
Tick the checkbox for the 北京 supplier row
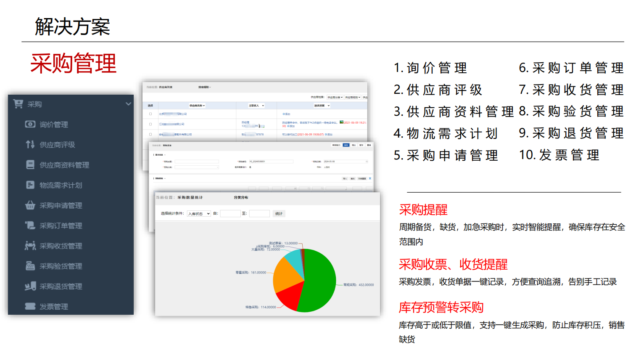pyautogui.click(x=150, y=114)
